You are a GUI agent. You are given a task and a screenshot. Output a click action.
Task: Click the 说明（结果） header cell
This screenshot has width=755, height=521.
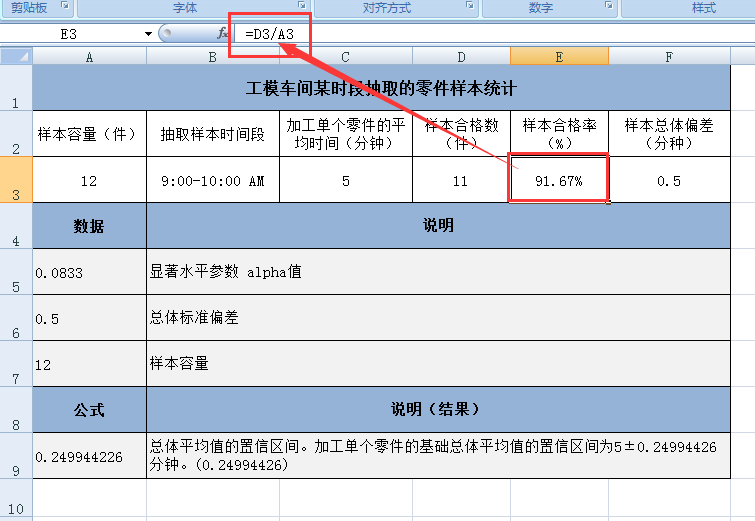point(438,410)
